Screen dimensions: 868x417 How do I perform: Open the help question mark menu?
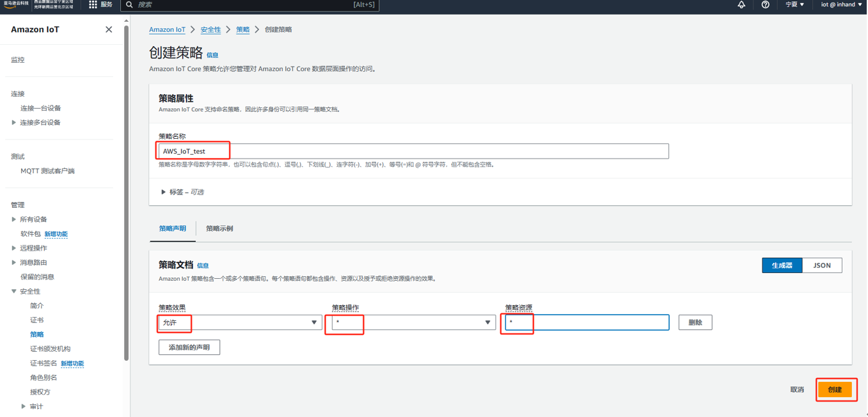(766, 5)
